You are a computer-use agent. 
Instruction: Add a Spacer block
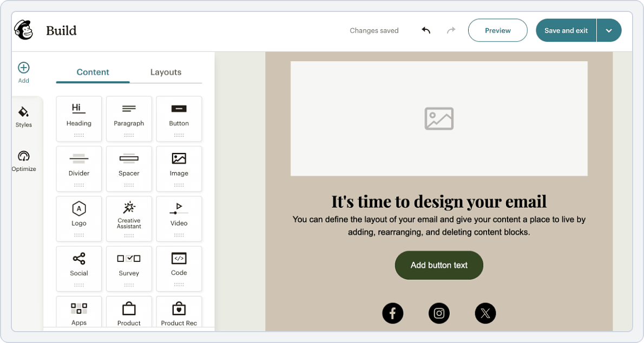129,169
